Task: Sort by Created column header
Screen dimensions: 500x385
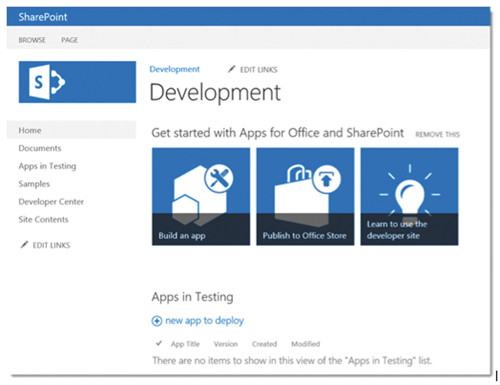Action: [x=264, y=344]
